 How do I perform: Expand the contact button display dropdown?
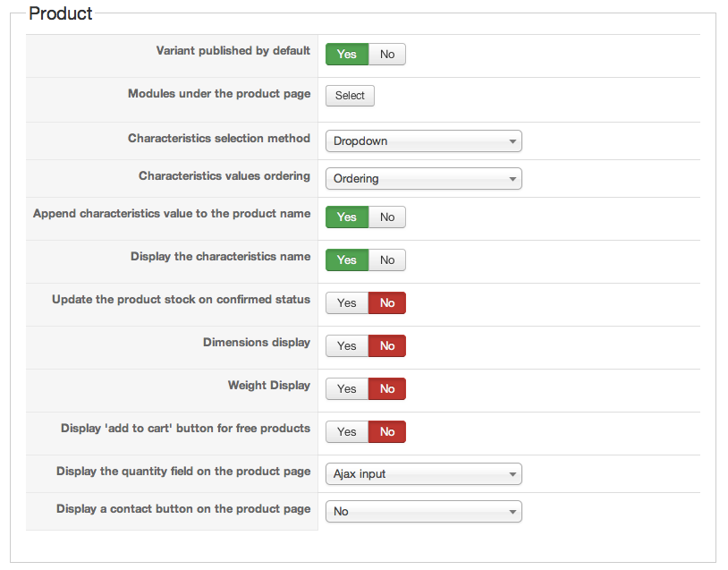[423, 512]
